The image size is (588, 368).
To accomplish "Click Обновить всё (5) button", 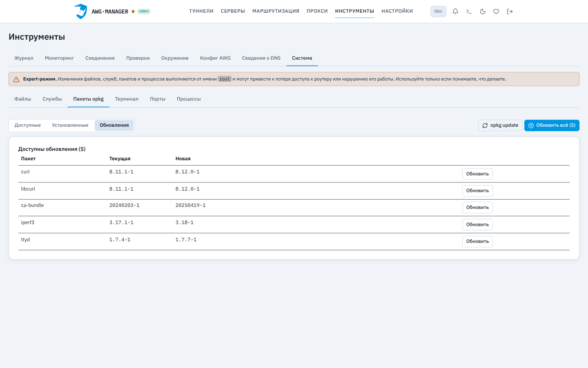I will pos(552,126).
